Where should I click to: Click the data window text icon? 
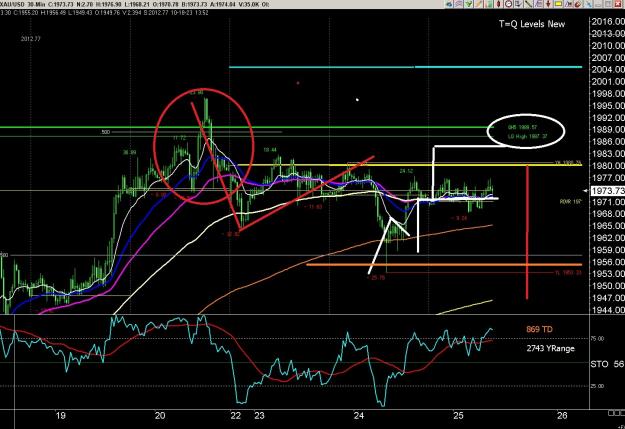pos(538,4)
